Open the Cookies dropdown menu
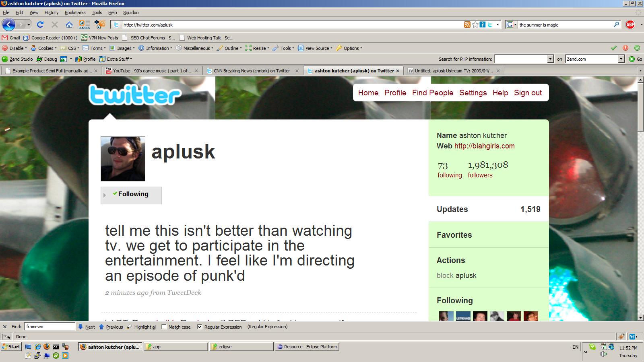 tap(43, 48)
